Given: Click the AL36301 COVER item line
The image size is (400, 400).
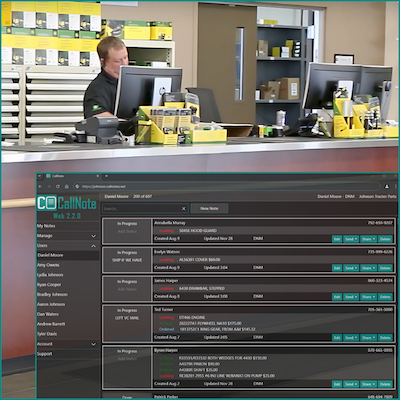Looking at the screenshot, I should point(199,260).
